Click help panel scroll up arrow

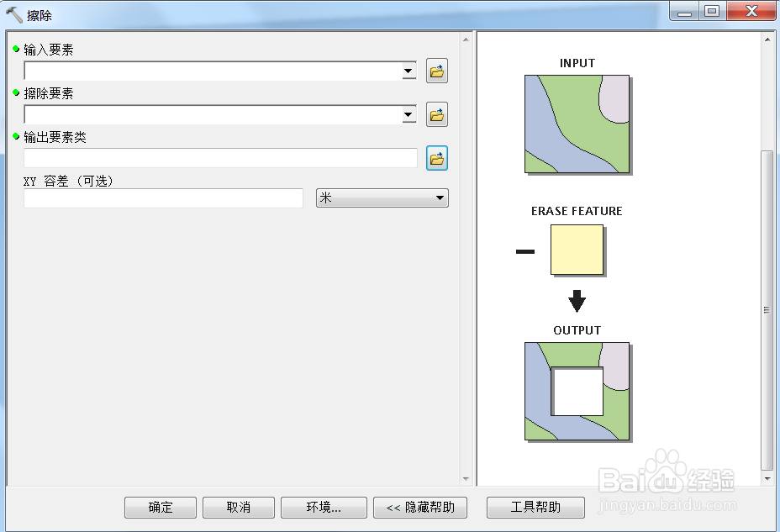point(767,40)
